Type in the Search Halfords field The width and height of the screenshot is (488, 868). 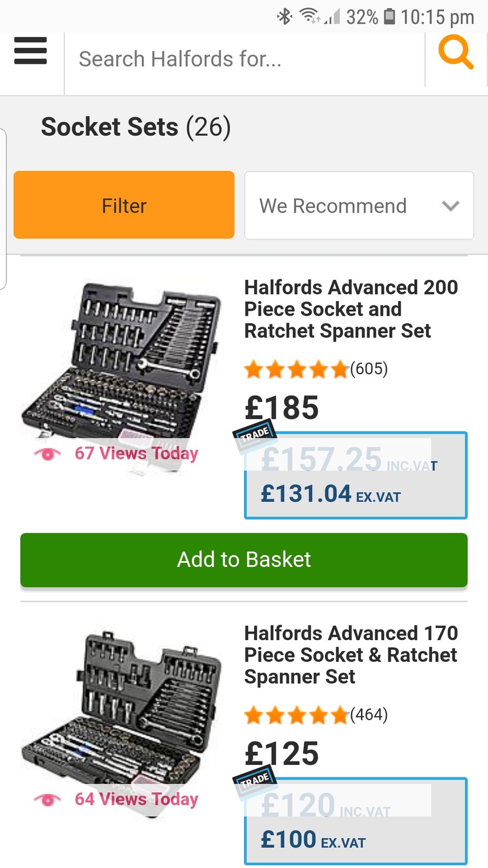(x=244, y=59)
